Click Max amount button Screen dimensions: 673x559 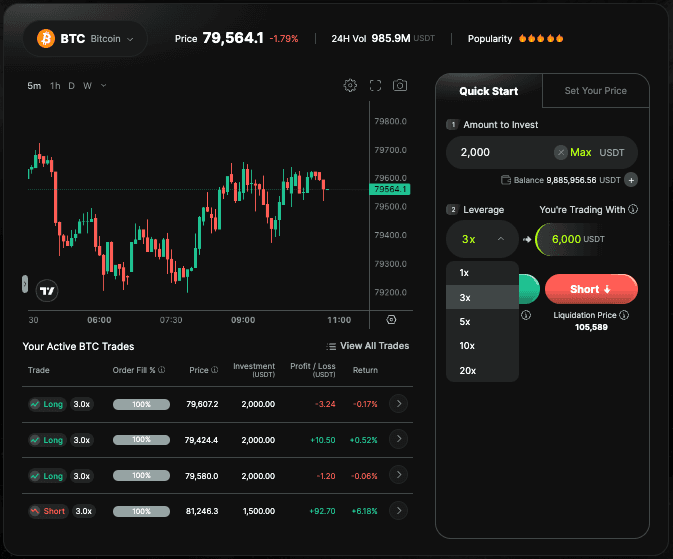[581, 152]
